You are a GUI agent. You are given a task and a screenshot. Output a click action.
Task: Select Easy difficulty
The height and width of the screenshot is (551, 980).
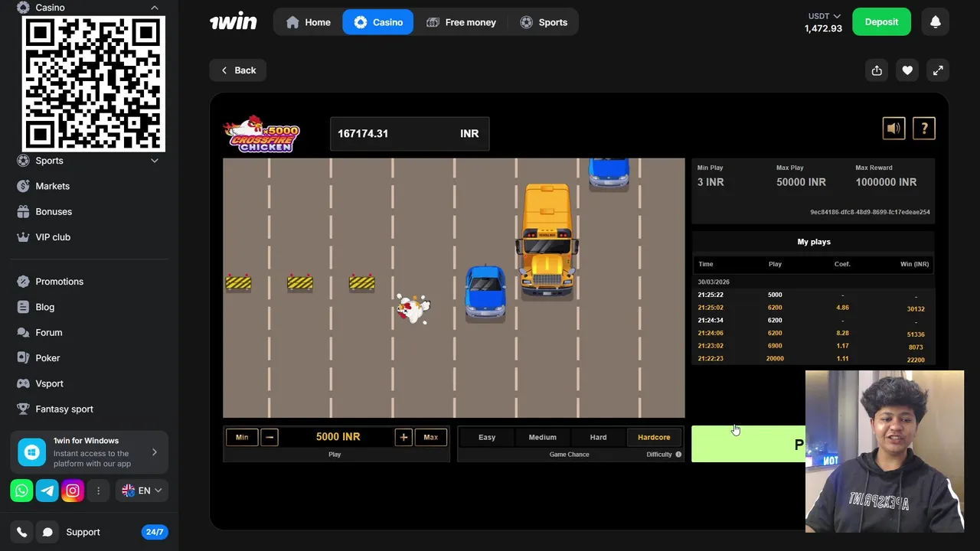click(x=487, y=437)
